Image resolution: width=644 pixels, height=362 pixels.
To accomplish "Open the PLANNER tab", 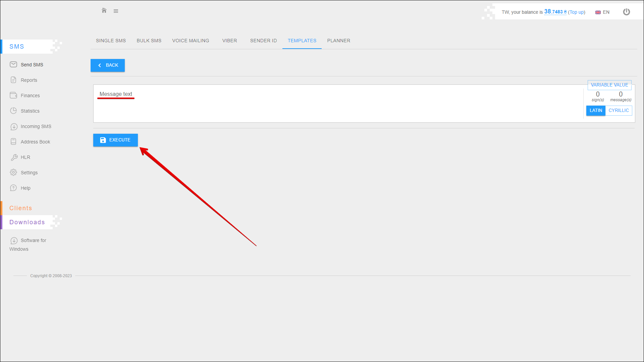I will coord(338,41).
